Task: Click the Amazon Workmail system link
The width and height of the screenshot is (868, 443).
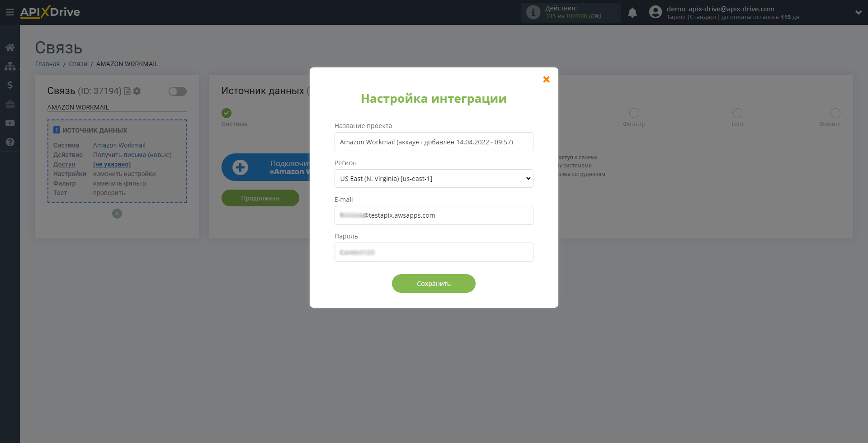Action: click(x=119, y=145)
